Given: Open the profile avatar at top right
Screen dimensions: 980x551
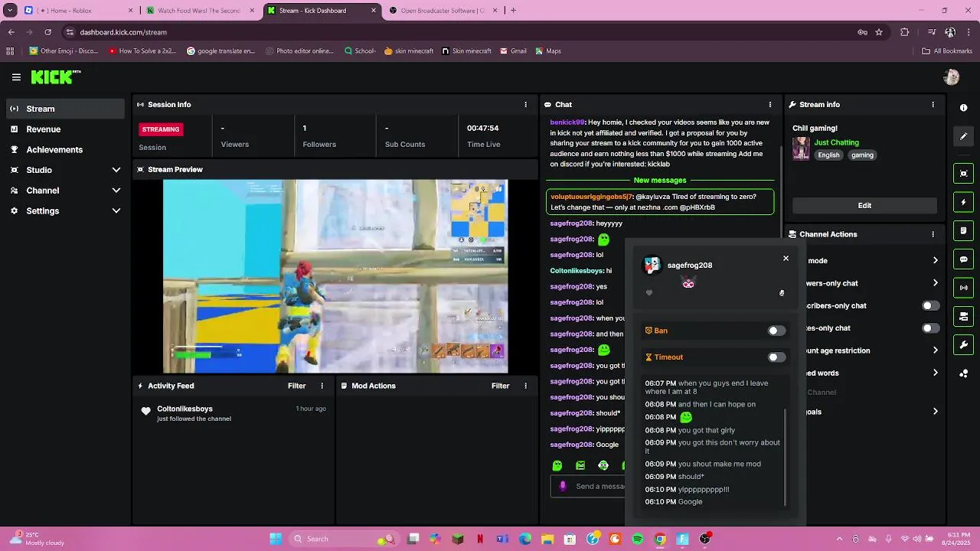Looking at the screenshot, I should click(x=952, y=77).
